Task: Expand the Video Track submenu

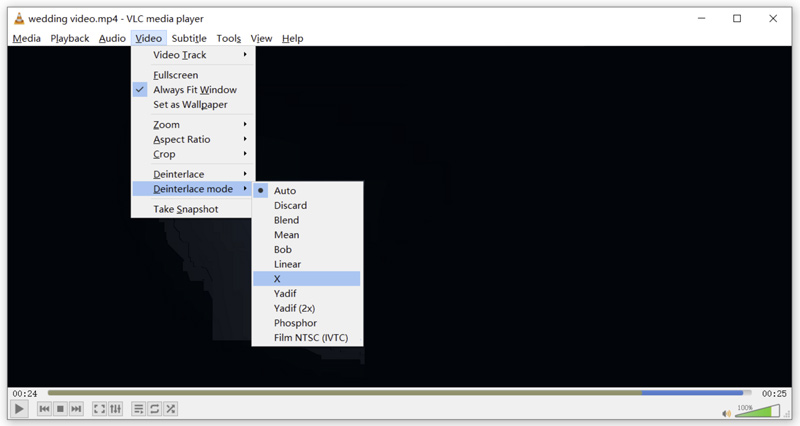Action: pyautogui.click(x=193, y=55)
